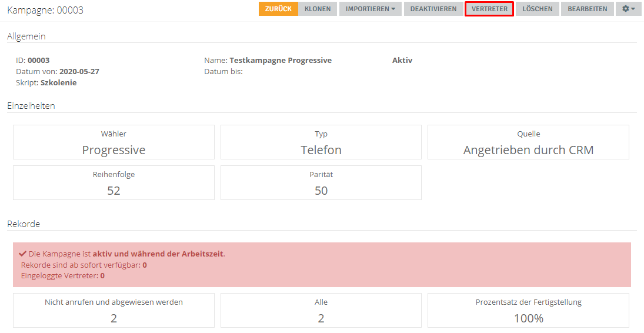Open the gear settings dropdown
644x333 pixels.
[x=628, y=9]
